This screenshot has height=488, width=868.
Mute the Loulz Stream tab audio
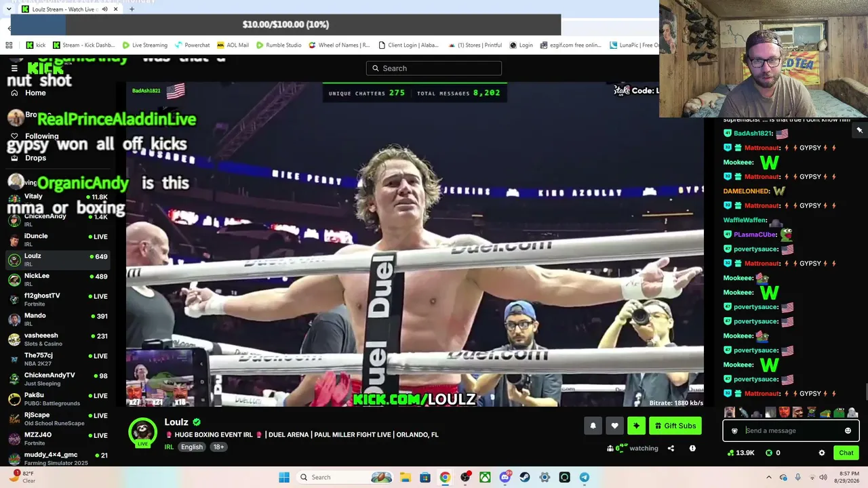pos(104,9)
